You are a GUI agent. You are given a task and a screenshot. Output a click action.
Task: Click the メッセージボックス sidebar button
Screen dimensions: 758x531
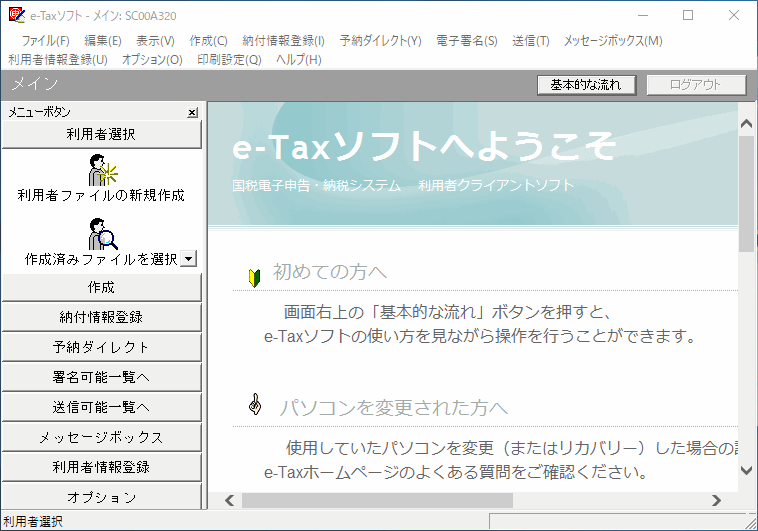[102, 437]
